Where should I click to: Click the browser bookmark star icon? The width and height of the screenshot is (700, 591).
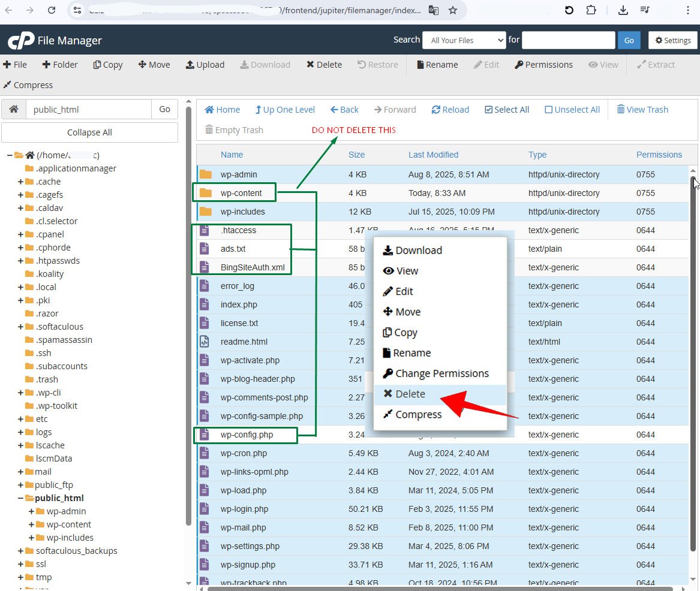click(453, 10)
